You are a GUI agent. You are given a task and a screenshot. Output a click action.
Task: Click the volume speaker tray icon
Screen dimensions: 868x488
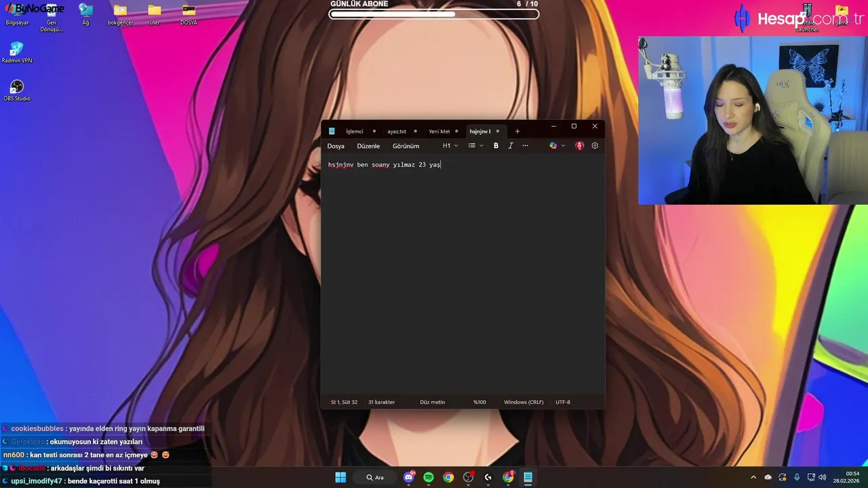pos(822,477)
